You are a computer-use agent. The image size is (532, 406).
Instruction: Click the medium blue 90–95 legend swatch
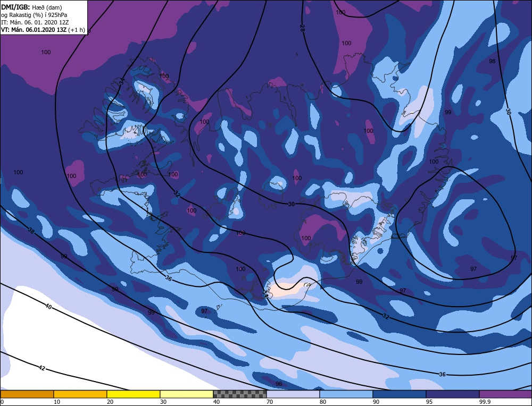click(400, 394)
